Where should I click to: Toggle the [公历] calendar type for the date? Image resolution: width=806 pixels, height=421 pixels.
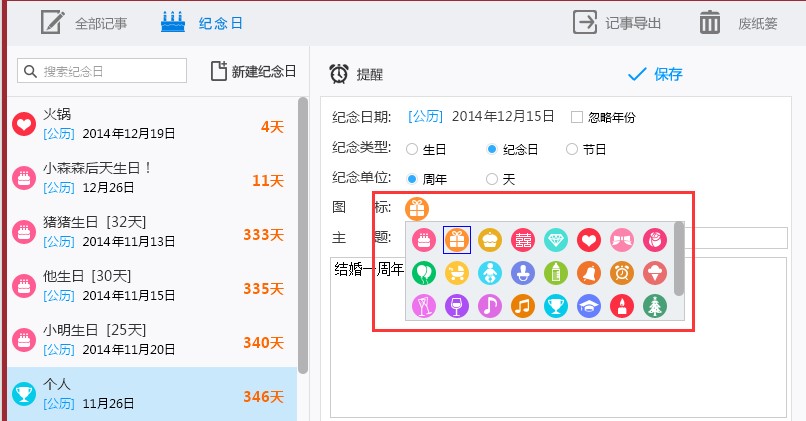point(425,117)
